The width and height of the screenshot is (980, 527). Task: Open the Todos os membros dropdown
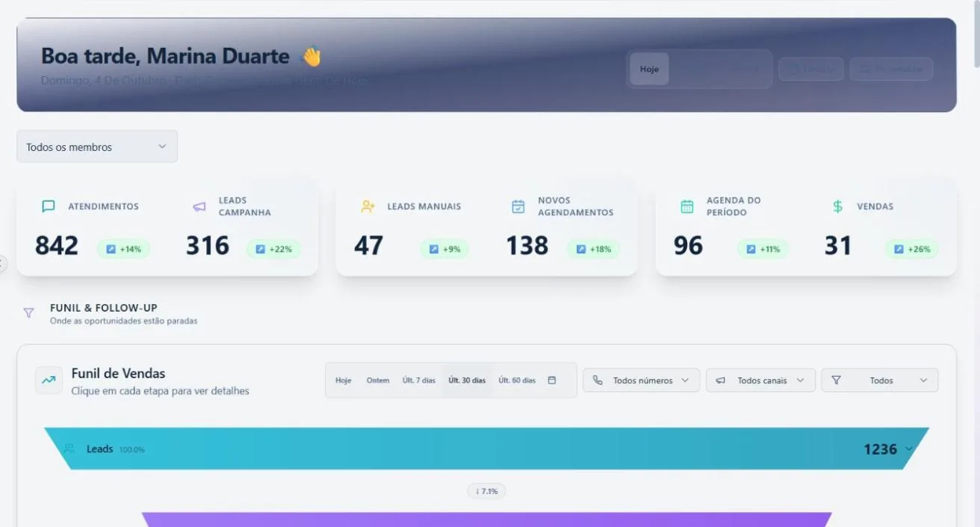pos(97,147)
